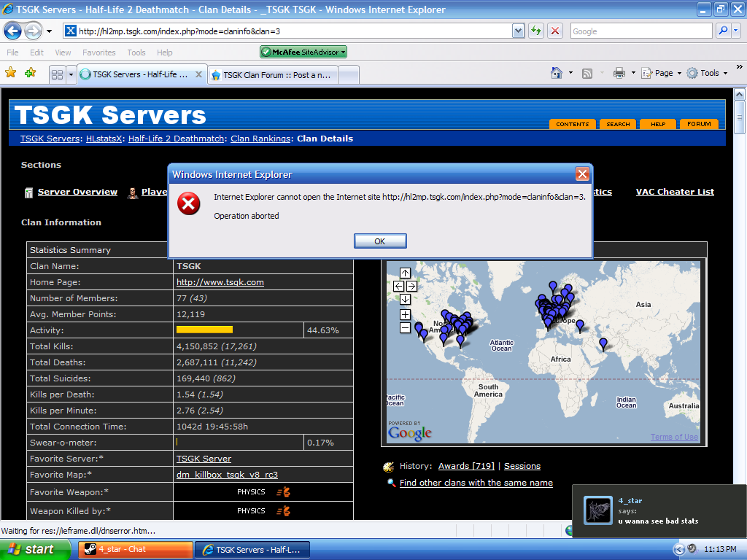Pan the map up with arrow
The image size is (747, 560).
point(405,273)
